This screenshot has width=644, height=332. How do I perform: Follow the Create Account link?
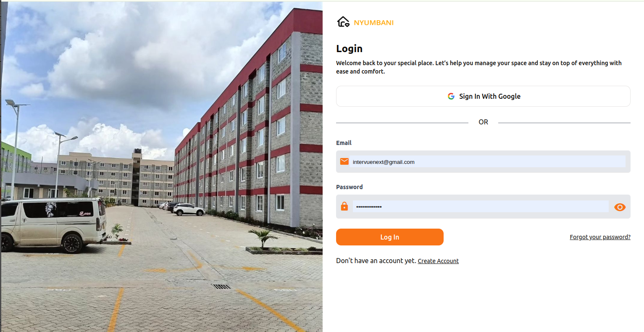click(x=438, y=261)
